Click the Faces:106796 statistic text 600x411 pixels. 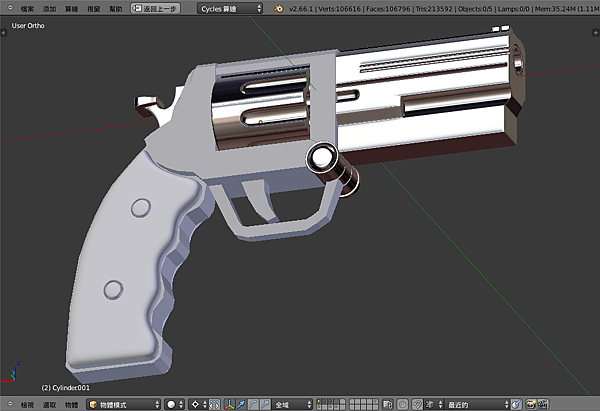pos(388,8)
